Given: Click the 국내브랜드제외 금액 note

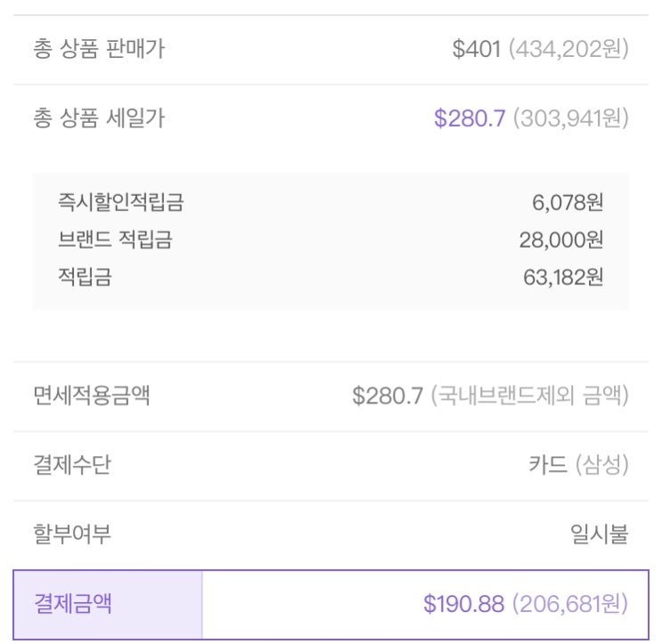Looking at the screenshot, I should click(529, 395).
